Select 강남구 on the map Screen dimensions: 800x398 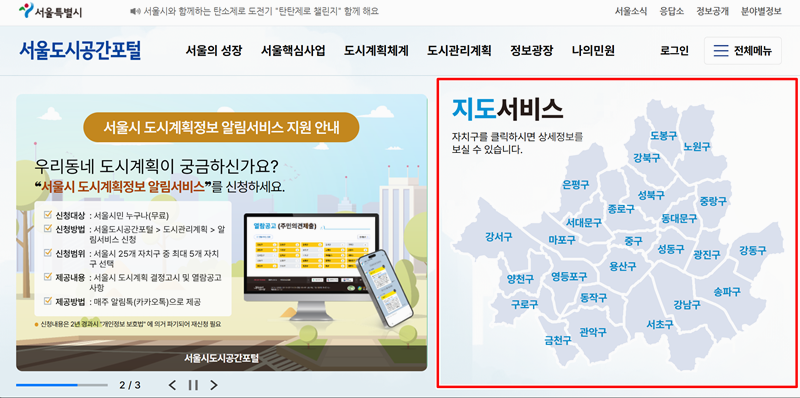tap(686, 305)
